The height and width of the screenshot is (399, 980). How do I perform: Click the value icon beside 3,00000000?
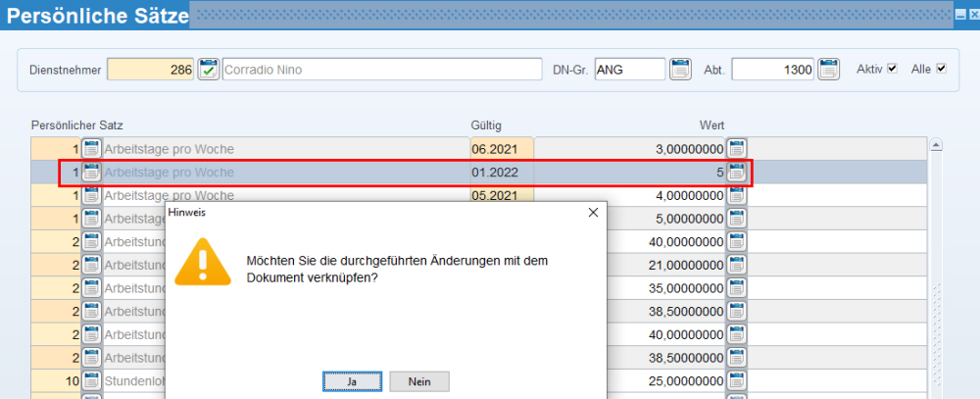click(x=736, y=149)
